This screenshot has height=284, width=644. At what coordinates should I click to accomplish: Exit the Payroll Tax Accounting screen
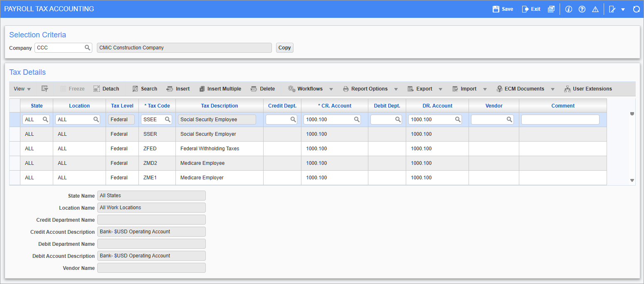click(x=531, y=9)
